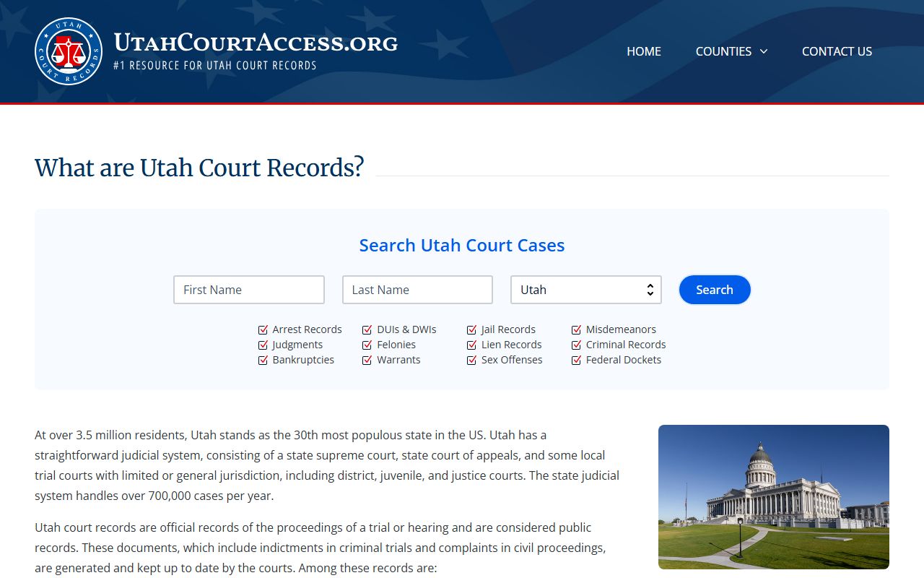924x578 pixels.
Task: Click the Lien Records checkmark icon
Action: 472,345
